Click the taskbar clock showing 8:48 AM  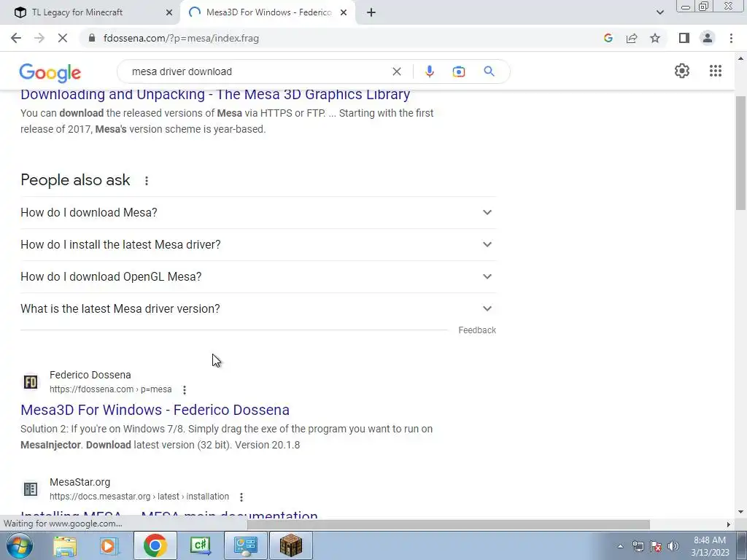(x=710, y=546)
